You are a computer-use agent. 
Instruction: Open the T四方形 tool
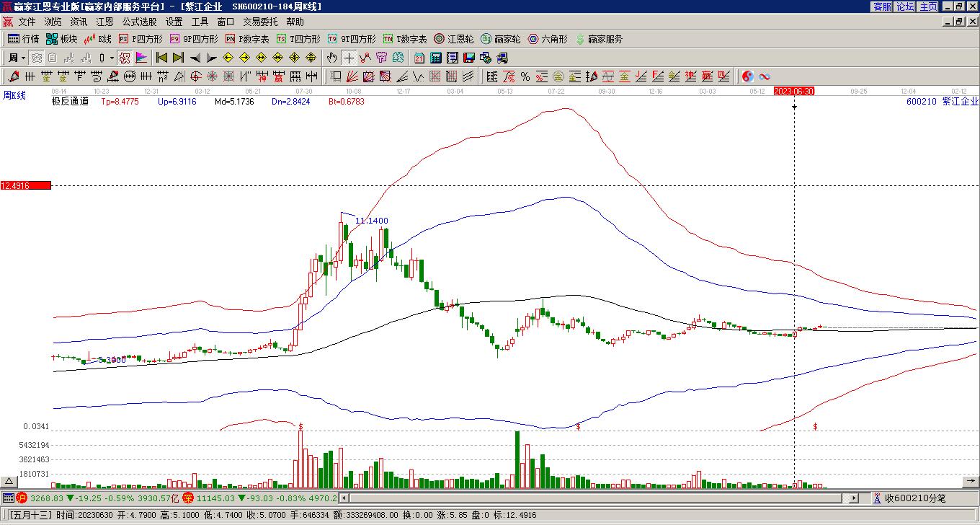298,39
